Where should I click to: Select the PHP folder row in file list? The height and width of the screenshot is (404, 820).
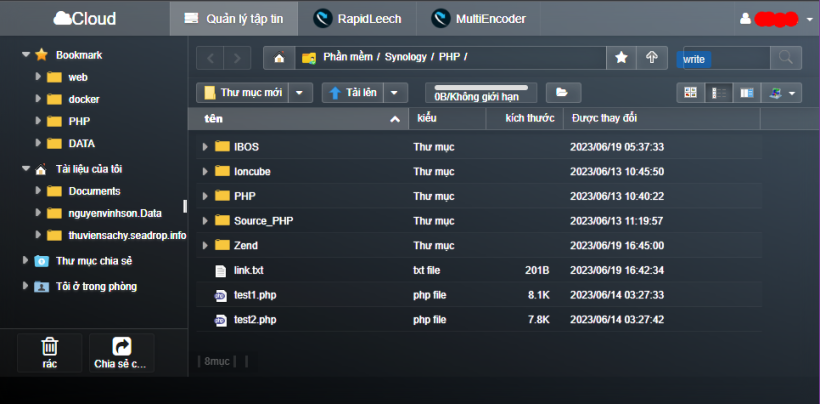tap(479, 196)
